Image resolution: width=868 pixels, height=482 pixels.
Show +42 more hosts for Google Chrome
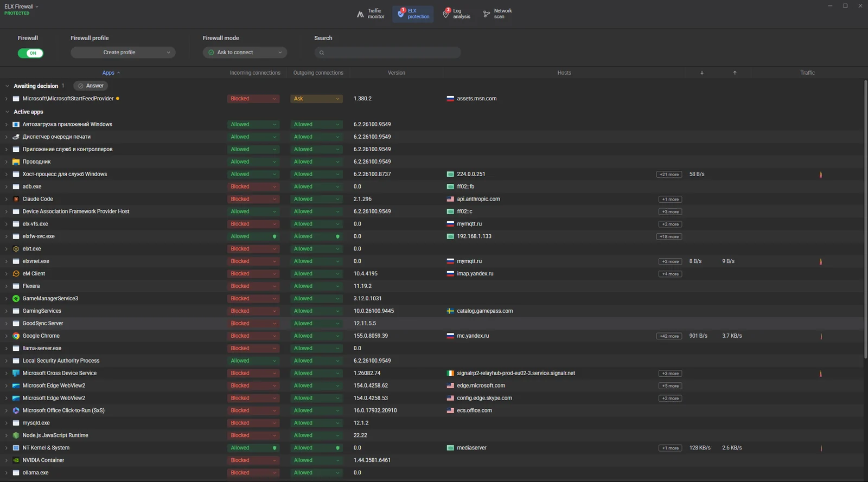pyautogui.click(x=669, y=336)
